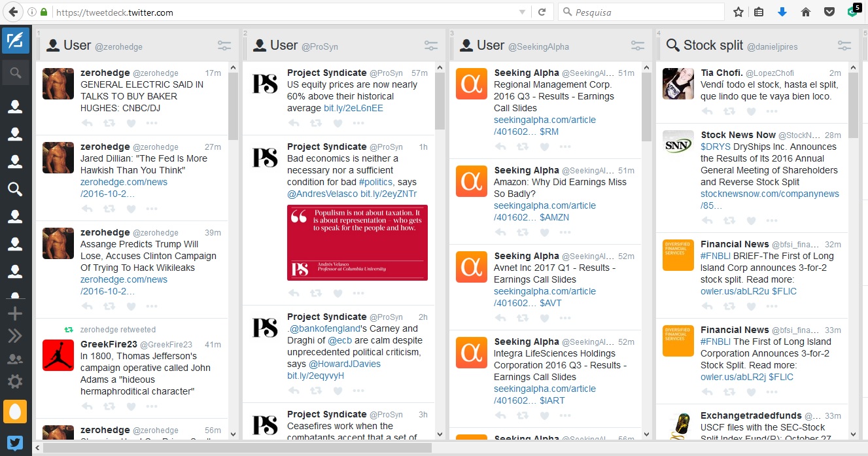868x456 pixels.
Task: Click the GreekFire23 Jordan logo avatar
Action: (x=58, y=355)
